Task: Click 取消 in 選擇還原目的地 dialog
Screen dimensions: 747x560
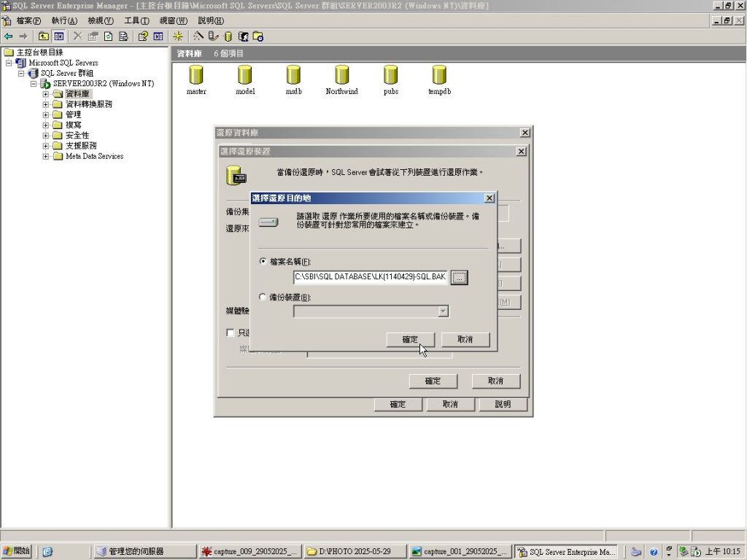Action: pyautogui.click(x=465, y=340)
